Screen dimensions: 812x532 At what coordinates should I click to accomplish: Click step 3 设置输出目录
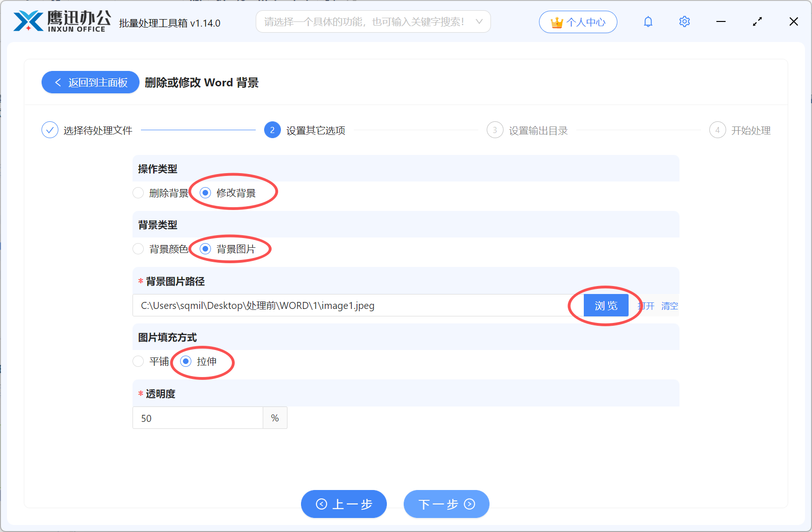click(x=495, y=130)
